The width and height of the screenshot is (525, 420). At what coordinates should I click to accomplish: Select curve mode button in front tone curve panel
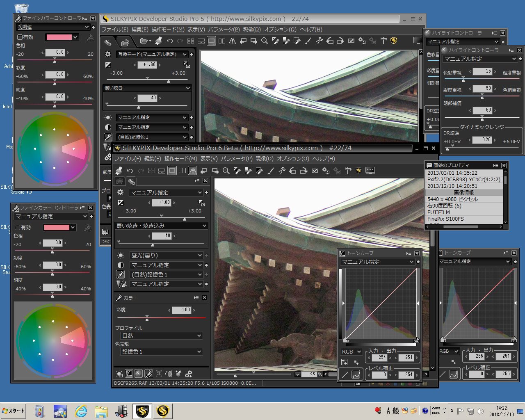point(356,374)
